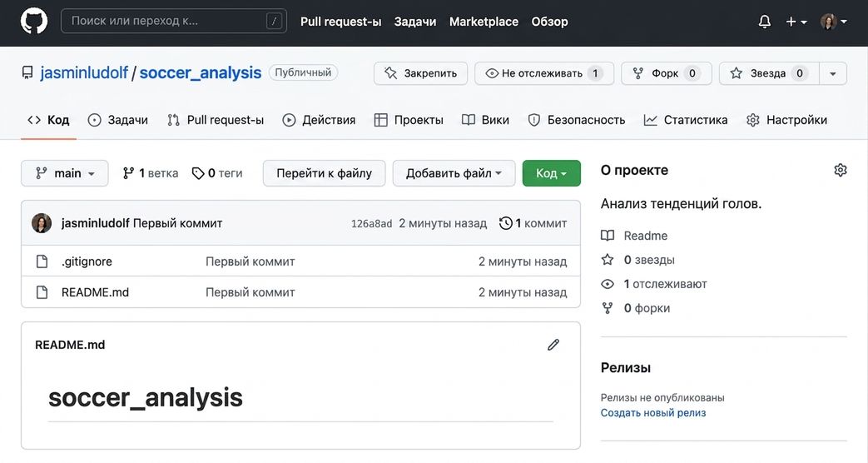Viewport: 868px width, 463px height.
Task: Click the description Анализ тенденций голов.
Action: point(681,204)
